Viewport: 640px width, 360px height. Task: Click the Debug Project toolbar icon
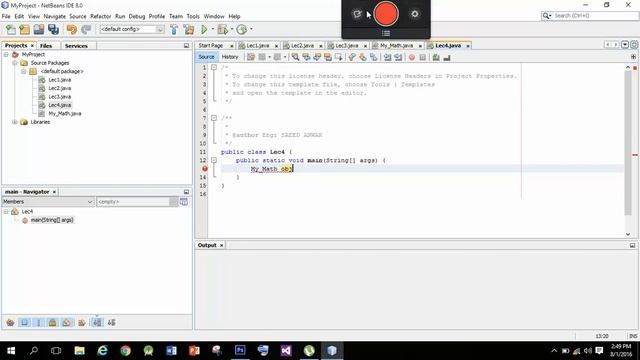click(223, 29)
